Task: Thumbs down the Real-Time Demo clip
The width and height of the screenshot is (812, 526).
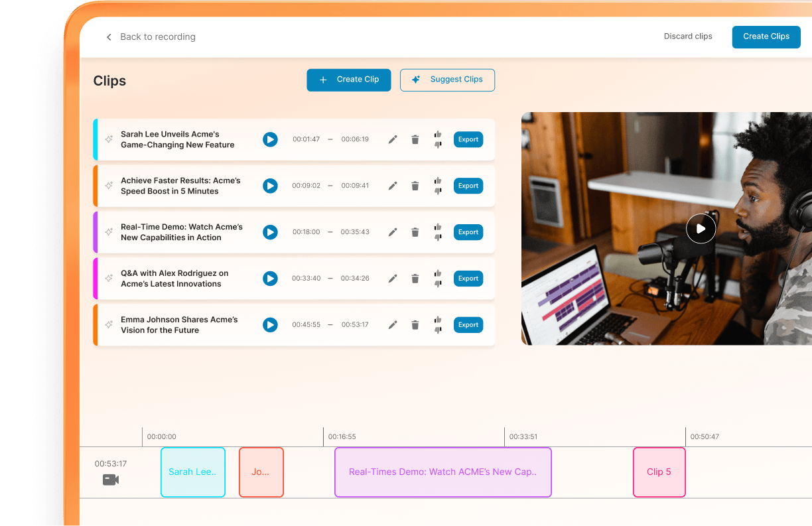Action: (438, 236)
